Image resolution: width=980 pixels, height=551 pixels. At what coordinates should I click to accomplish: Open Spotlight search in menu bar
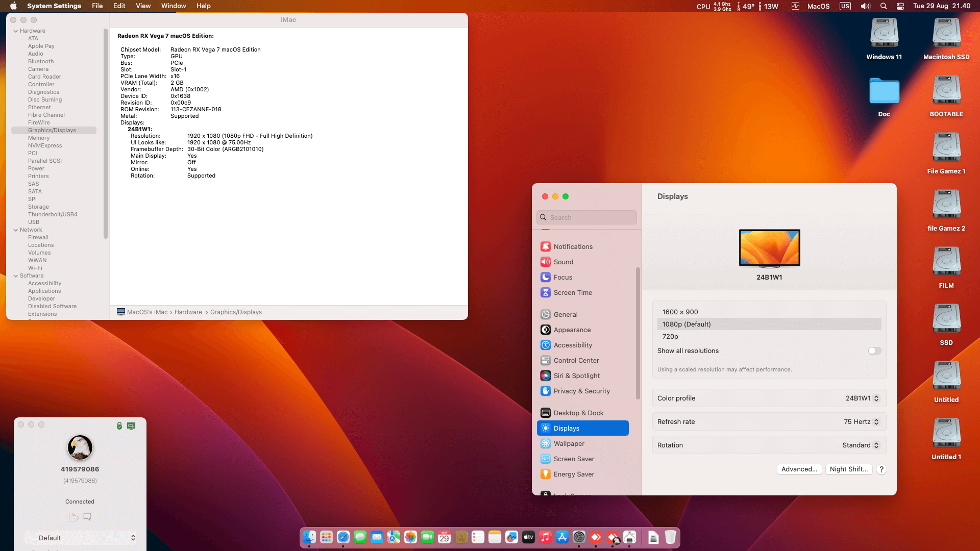884,6
